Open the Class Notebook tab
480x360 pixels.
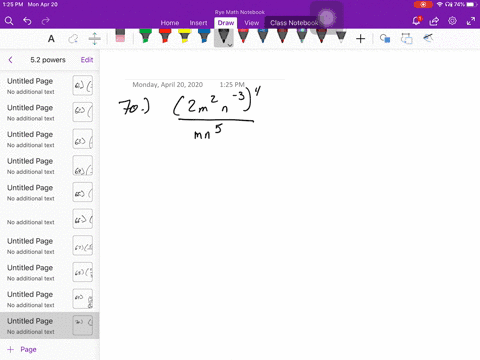[294, 23]
